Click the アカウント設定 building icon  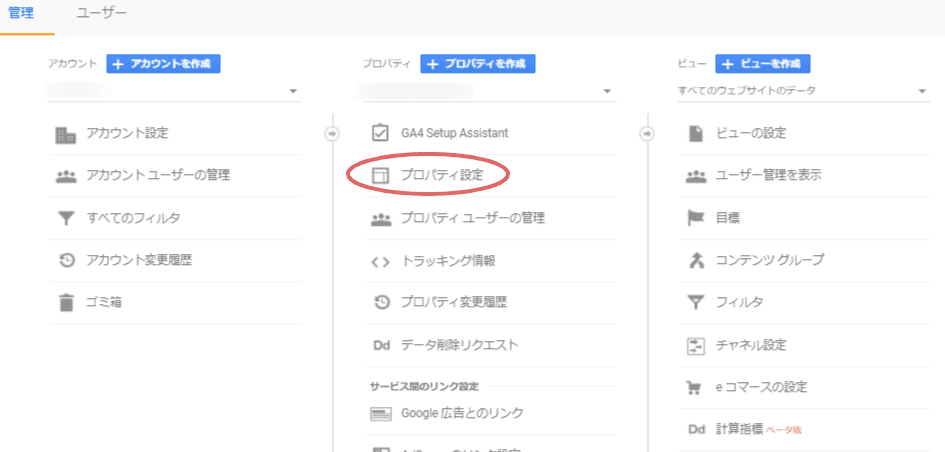click(66, 134)
